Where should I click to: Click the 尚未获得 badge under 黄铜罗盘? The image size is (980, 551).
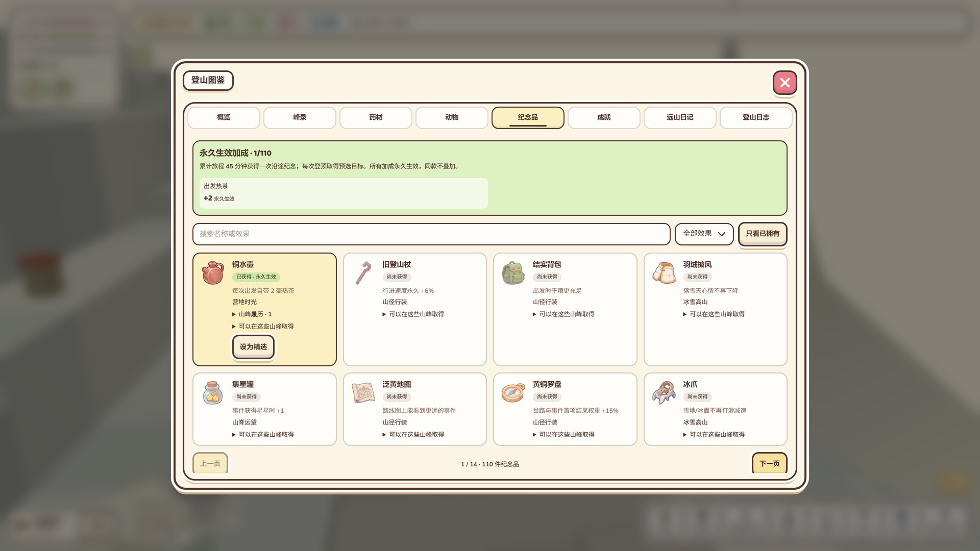pyautogui.click(x=547, y=397)
